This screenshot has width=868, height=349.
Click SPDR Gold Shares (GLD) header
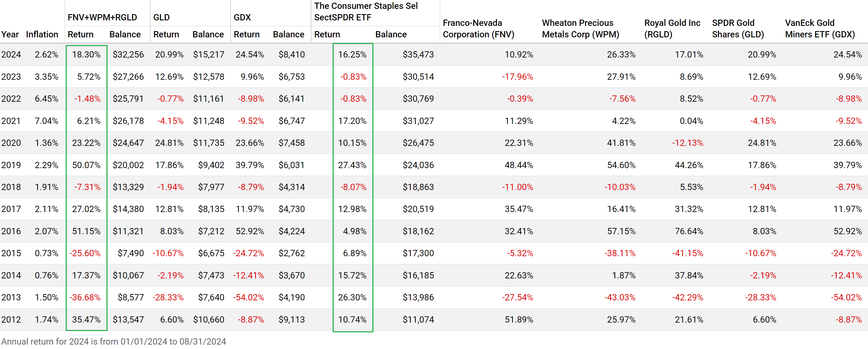(x=738, y=29)
